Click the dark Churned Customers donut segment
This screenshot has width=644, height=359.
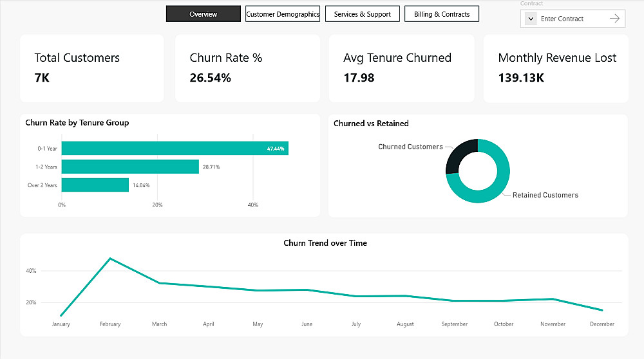[x=457, y=153]
